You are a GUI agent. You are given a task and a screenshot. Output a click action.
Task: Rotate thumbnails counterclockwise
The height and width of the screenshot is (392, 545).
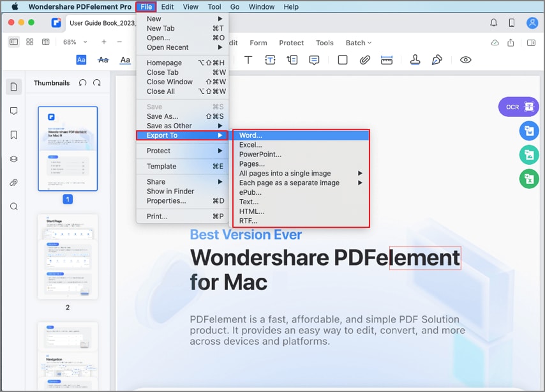pyautogui.click(x=82, y=83)
